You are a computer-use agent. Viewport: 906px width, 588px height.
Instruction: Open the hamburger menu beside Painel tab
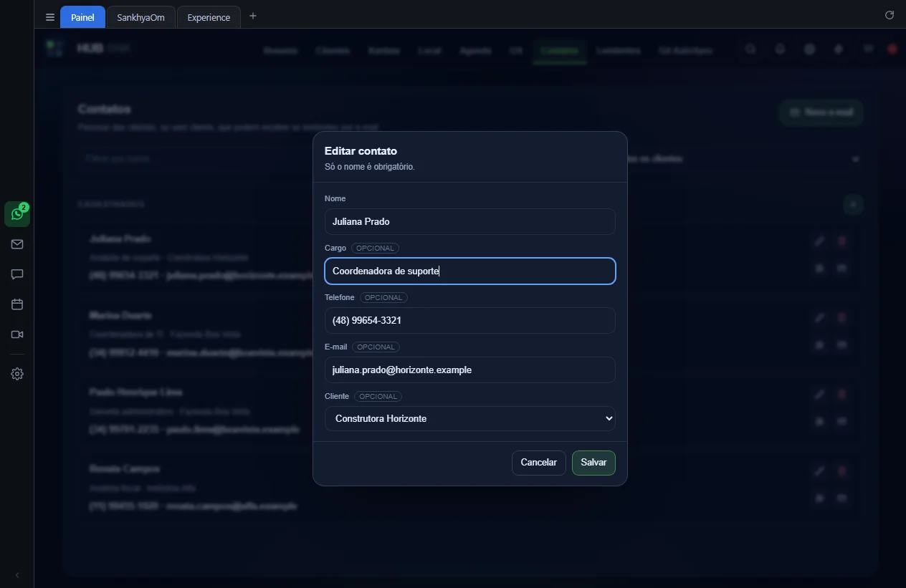49,17
